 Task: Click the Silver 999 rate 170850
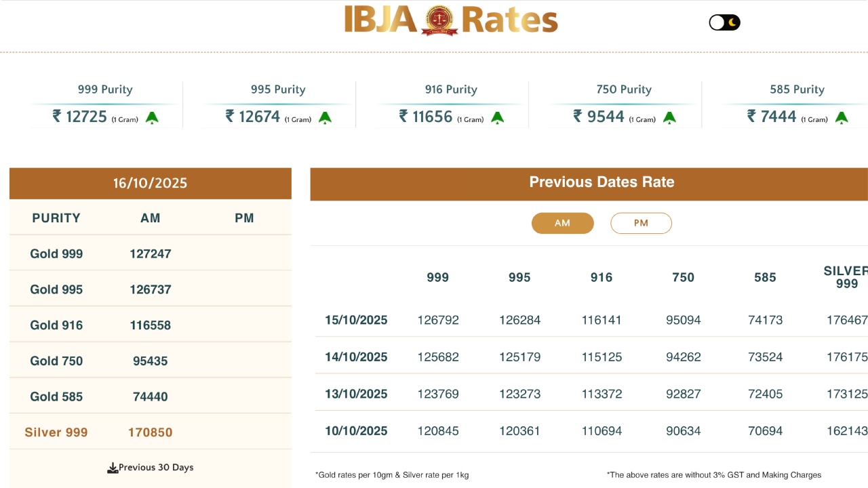click(150, 432)
